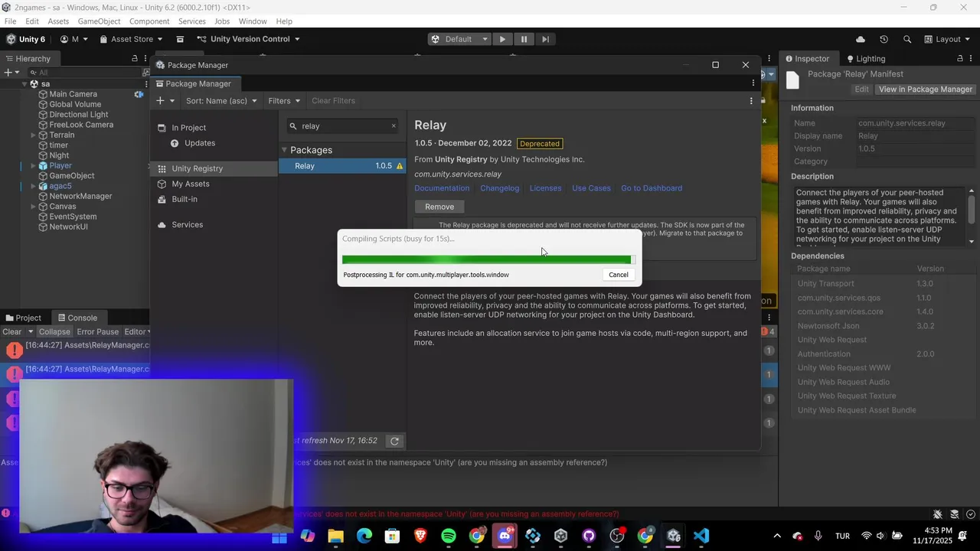This screenshot has width=980, height=551.
Task: Expand the agac5 object in Hierarchy
Action: point(33,186)
